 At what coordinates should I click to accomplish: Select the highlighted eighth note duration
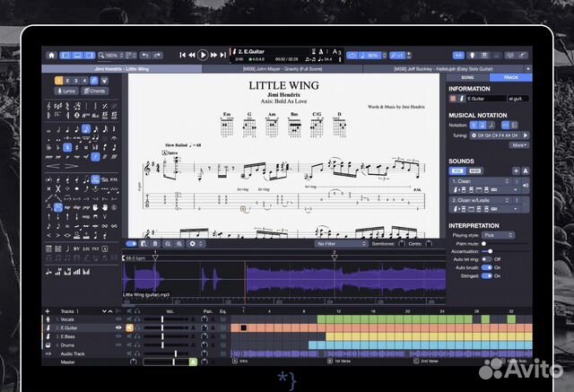pos(86,129)
